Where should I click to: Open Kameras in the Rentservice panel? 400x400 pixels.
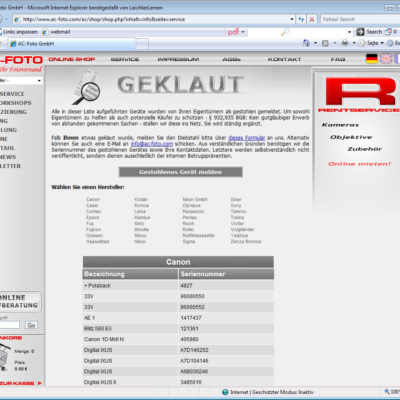click(340, 125)
